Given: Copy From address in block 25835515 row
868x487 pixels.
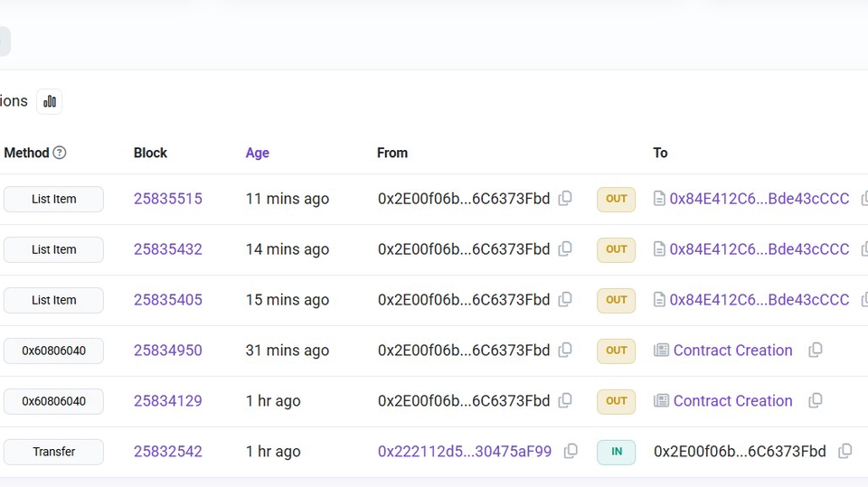Looking at the screenshot, I should (x=565, y=198).
